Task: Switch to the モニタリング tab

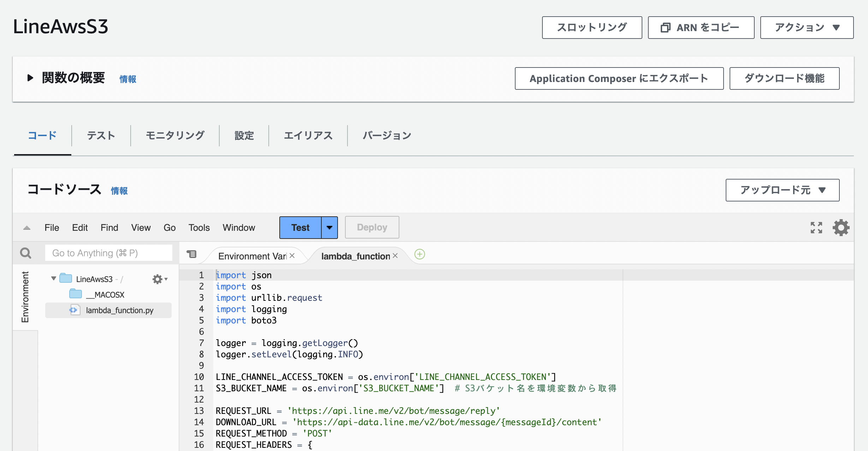Action: [175, 135]
